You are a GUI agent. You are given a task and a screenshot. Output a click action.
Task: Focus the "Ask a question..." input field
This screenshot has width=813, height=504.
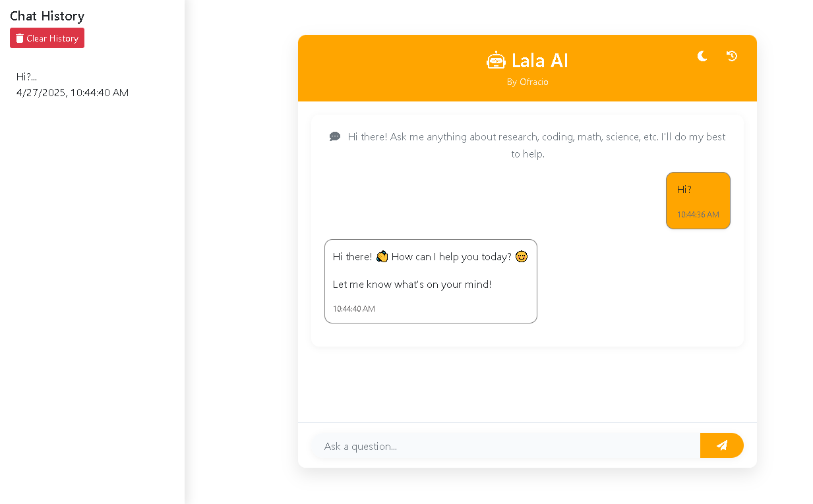505,446
